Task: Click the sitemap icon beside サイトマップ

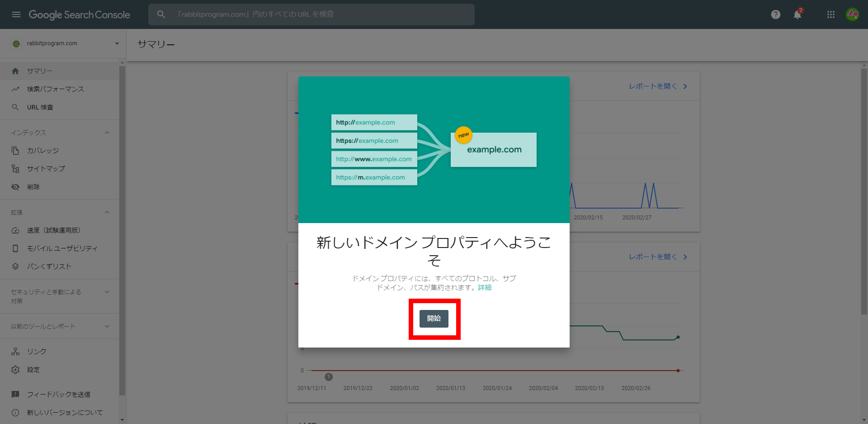Action: (x=15, y=169)
